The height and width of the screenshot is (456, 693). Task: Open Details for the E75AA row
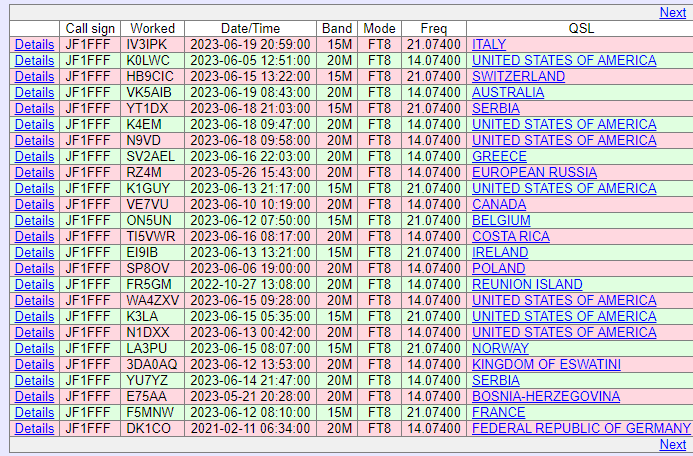click(x=34, y=396)
